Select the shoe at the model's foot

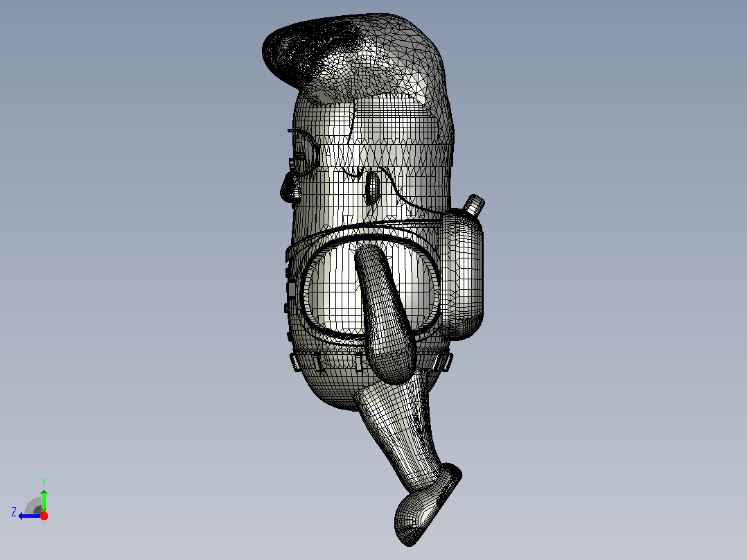click(427, 506)
